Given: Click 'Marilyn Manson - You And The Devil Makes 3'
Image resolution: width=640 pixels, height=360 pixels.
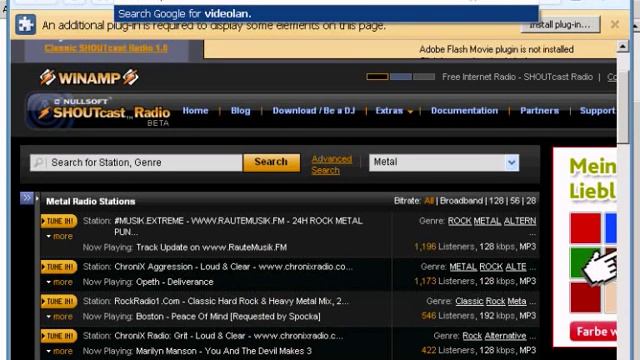Looking at the screenshot, I should point(224,351).
